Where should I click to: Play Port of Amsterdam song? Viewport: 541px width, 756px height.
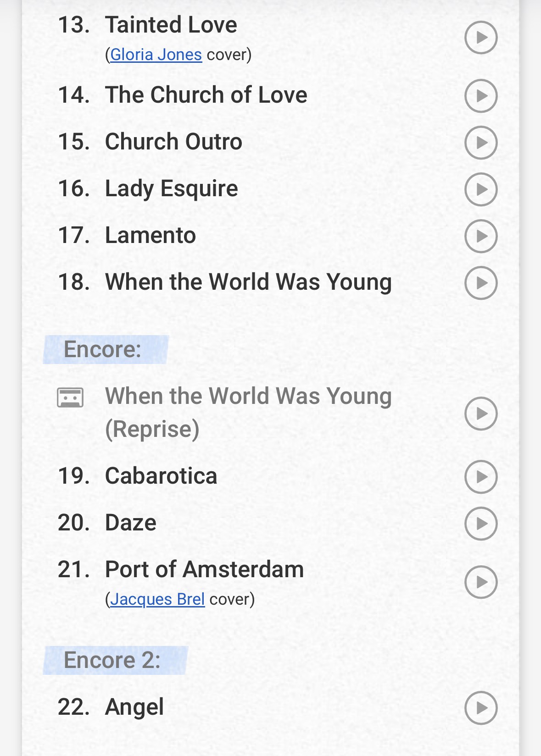[x=481, y=582]
